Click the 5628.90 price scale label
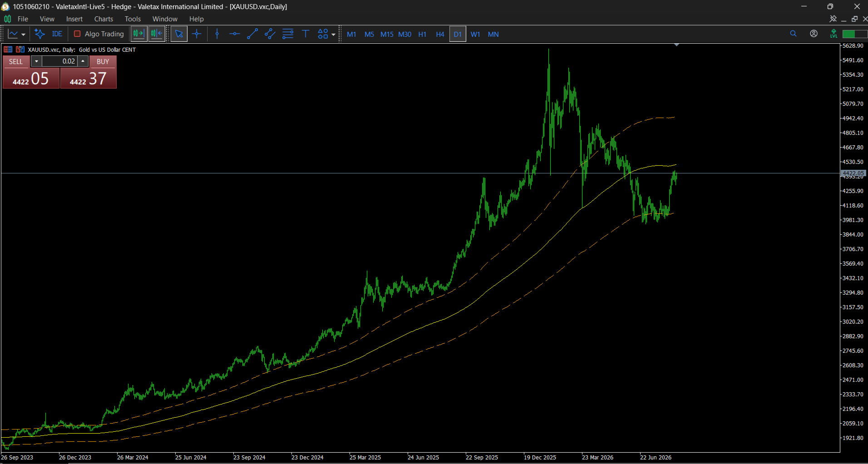868x464 pixels. coord(853,46)
